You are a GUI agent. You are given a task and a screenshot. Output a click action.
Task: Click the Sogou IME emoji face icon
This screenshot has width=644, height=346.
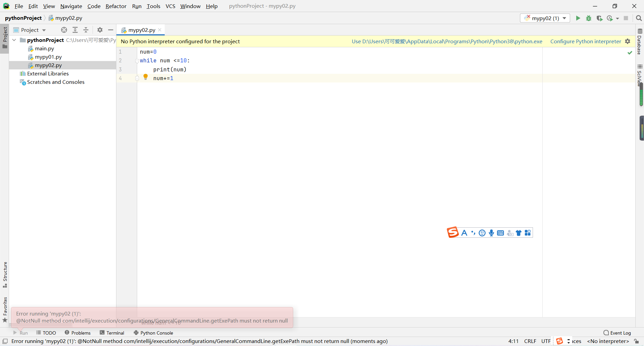482,233
